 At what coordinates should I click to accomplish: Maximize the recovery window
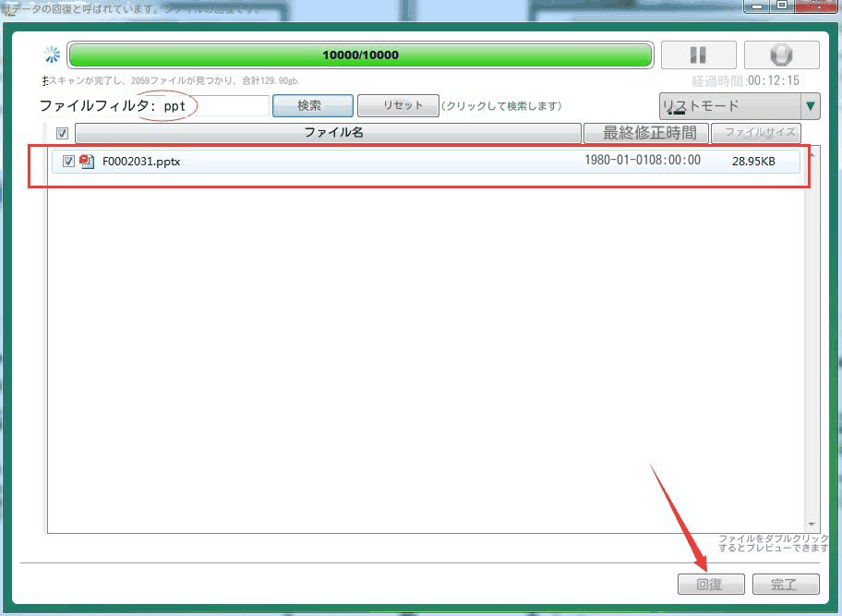[x=782, y=6]
